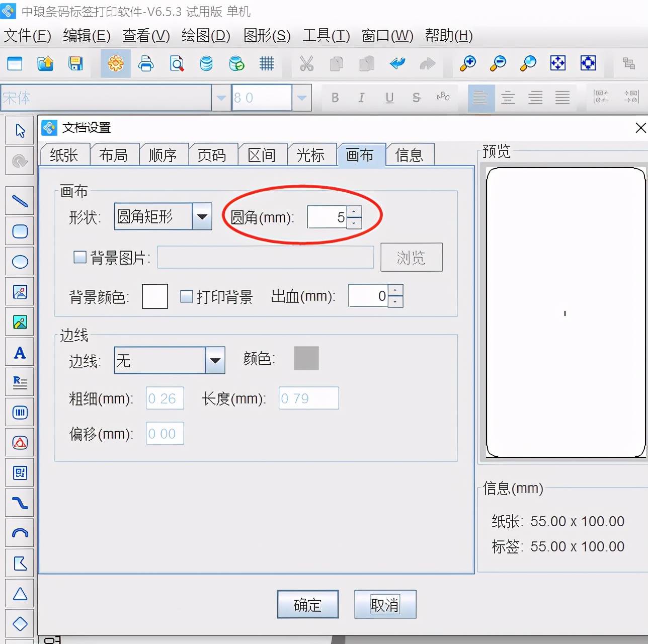648x644 pixels.
Task: Select the diamond shape tool
Action: coord(20,624)
